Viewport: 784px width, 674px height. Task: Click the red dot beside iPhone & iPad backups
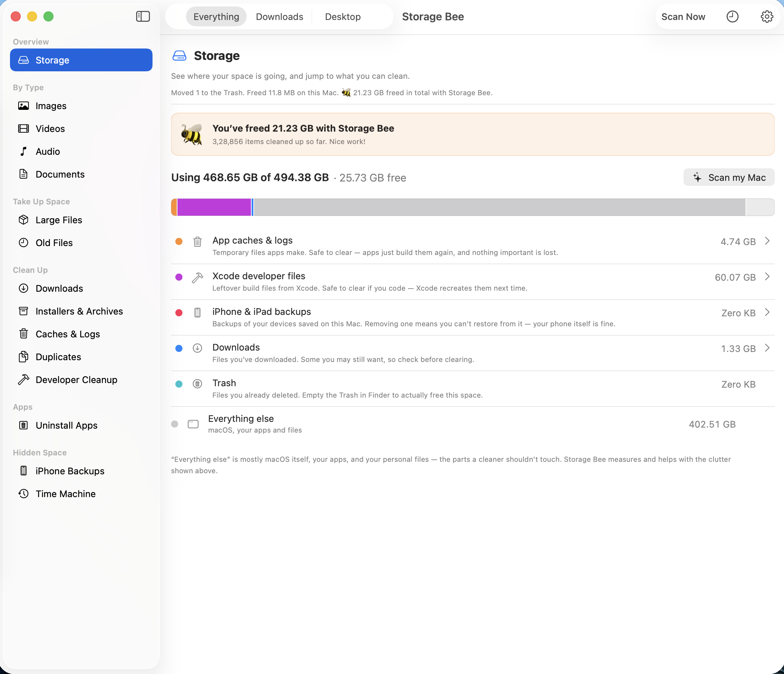pyautogui.click(x=179, y=313)
